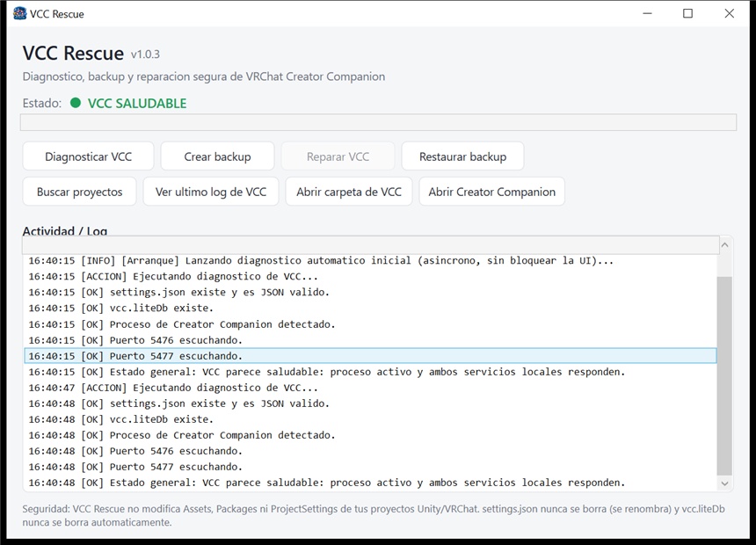
Task: Click the green status indicator dot
Action: click(76, 103)
